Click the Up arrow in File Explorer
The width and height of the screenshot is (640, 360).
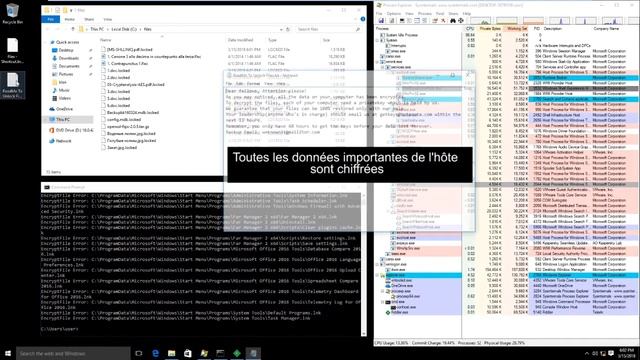tap(73, 29)
